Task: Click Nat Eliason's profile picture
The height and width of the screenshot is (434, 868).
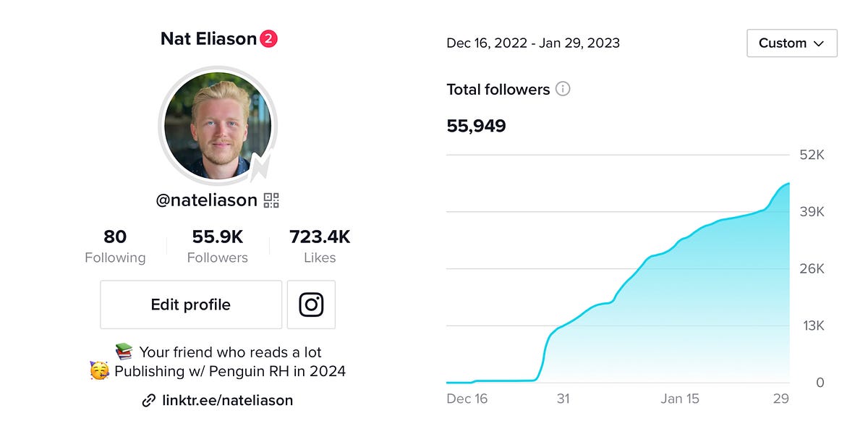Action: click(x=218, y=126)
